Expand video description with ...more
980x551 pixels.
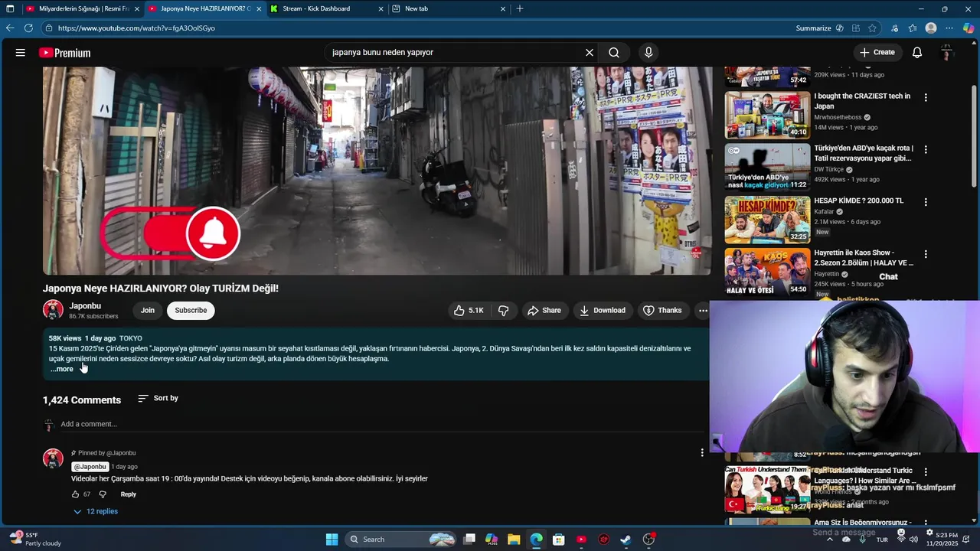62,369
